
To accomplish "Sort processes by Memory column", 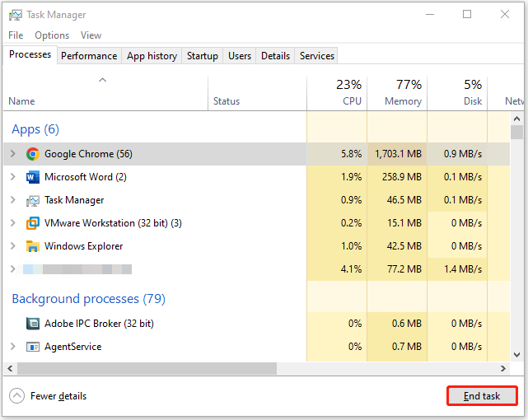I will 397,92.
